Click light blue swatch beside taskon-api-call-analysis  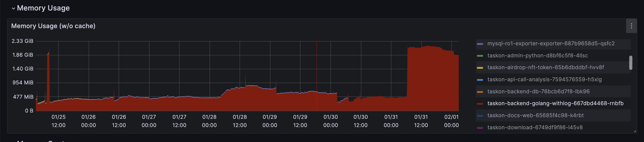(480, 80)
